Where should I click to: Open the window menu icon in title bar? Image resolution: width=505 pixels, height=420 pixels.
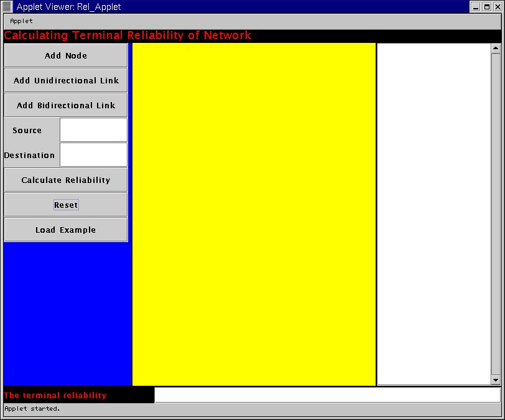pos(7,7)
